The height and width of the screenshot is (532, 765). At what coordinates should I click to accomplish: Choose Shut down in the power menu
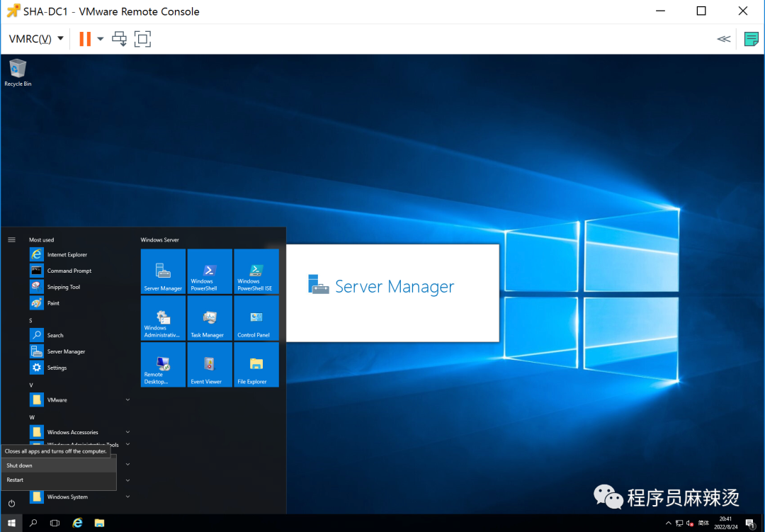(x=59, y=465)
